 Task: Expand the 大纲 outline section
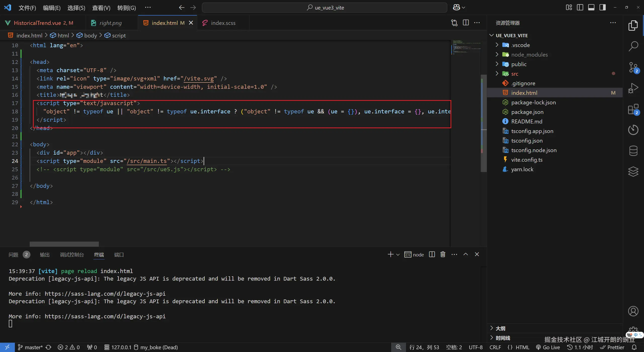[x=500, y=328]
